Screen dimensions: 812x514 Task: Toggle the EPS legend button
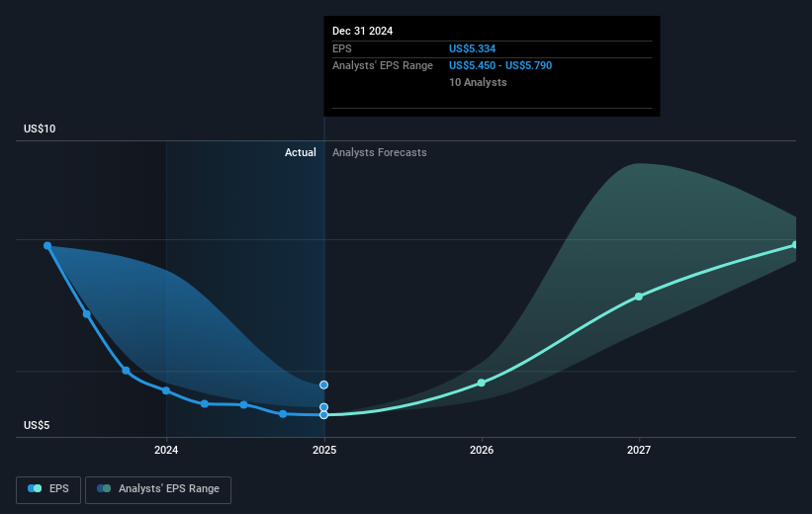coord(48,489)
